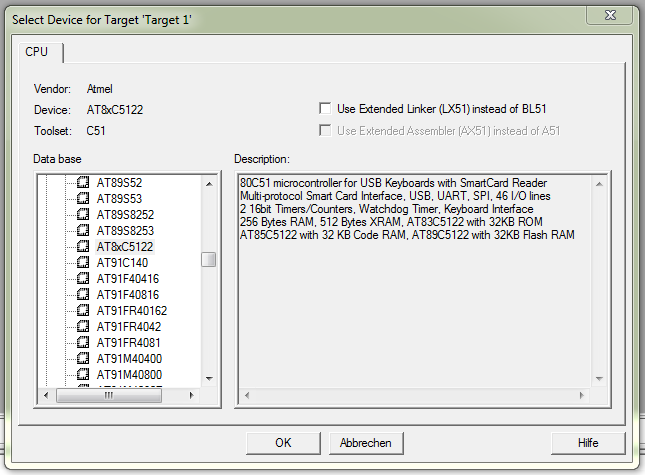Image resolution: width=645 pixels, height=475 pixels.
Task: Confirm device selection with OK
Action: click(x=283, y=443)
